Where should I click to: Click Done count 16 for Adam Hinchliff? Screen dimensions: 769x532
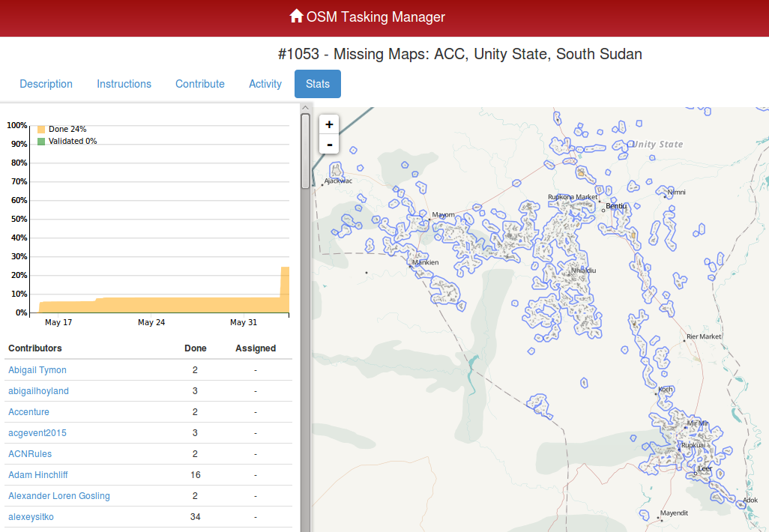(195, 474)
